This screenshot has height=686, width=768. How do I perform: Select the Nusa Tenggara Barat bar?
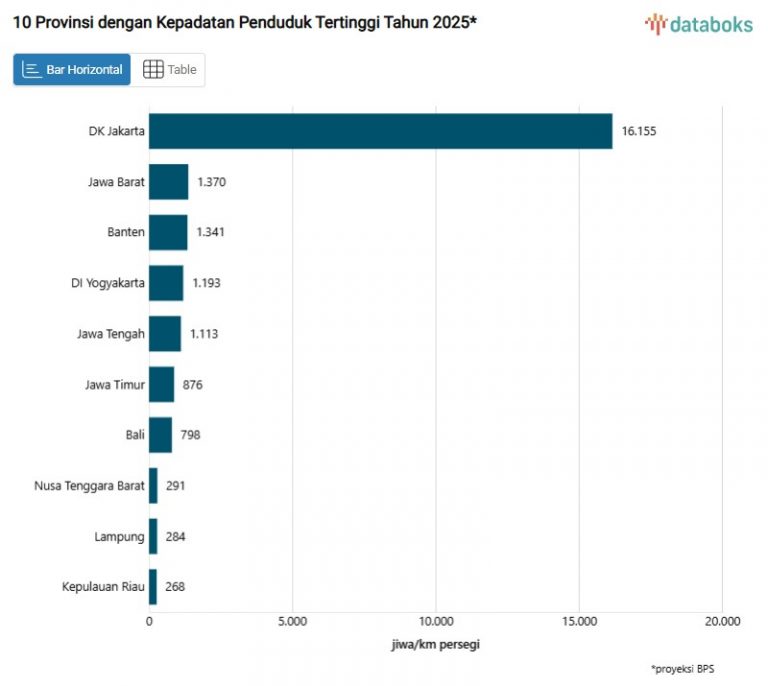(x=153, y=486)
